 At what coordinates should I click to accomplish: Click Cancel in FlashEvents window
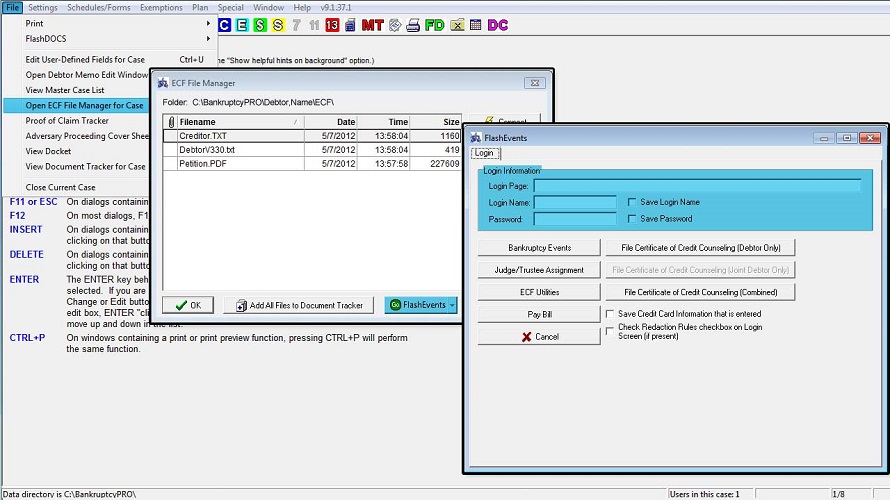pos(539,337)
